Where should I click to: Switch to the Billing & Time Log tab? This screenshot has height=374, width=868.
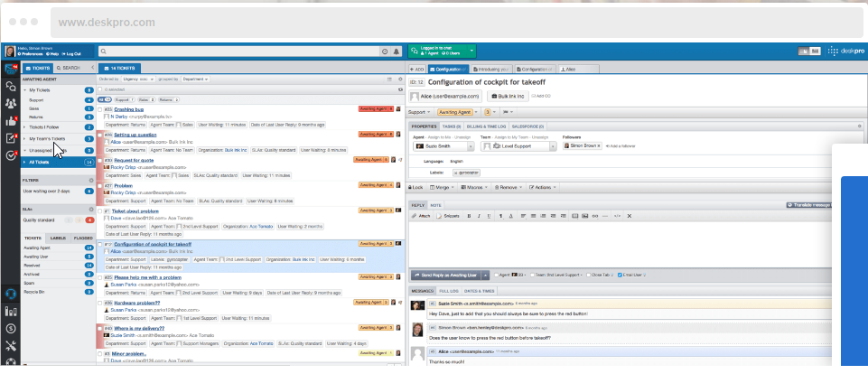click(488, 126)
